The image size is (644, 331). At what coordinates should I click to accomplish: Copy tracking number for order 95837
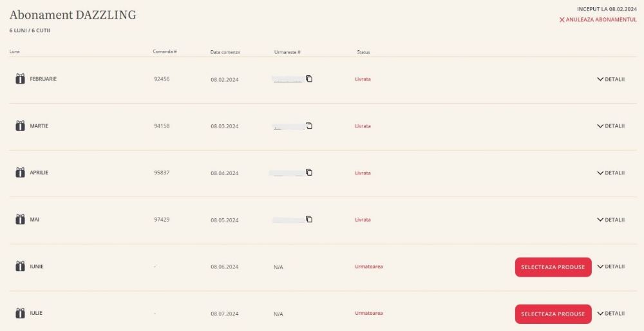click(309, 173)
